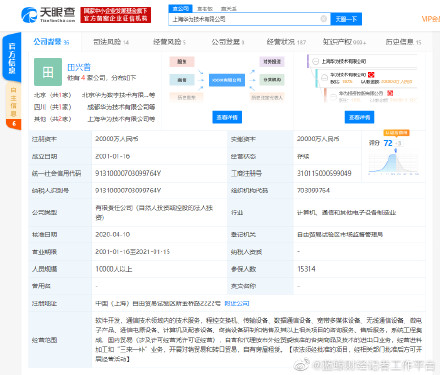
Task: Open the 知识产权 tab
Action: (x=344, y=42)
